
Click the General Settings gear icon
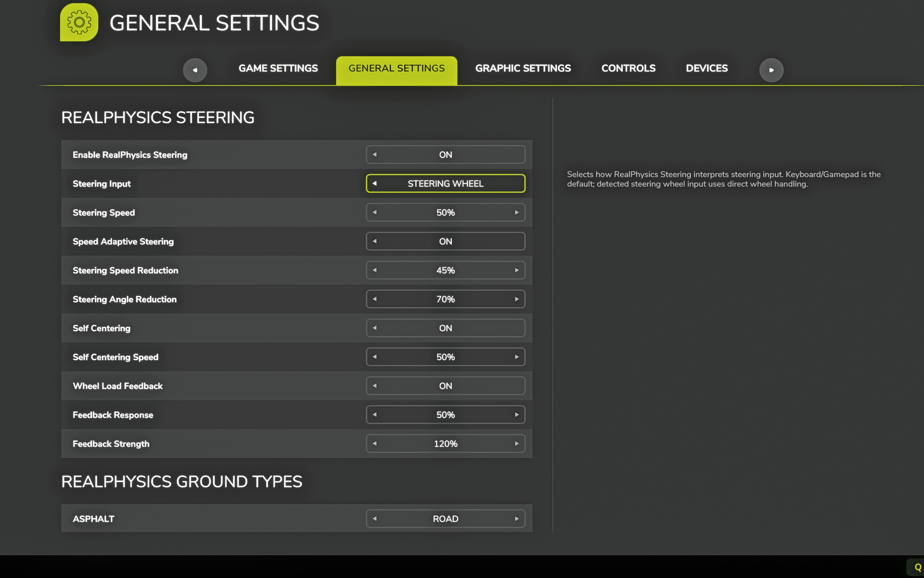click(x=79, y=22)
